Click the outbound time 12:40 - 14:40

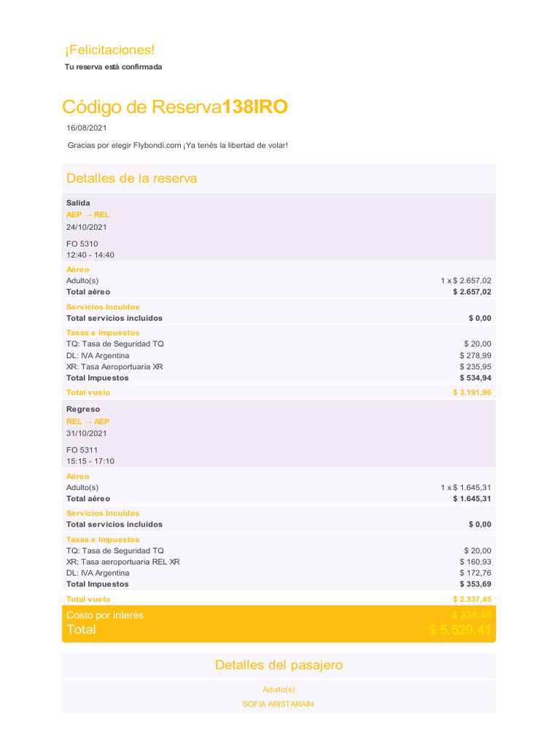coord(90,255)
